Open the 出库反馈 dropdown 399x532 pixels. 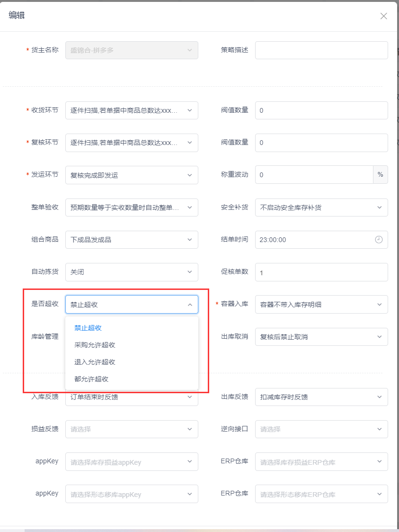[x=321, y=397]
